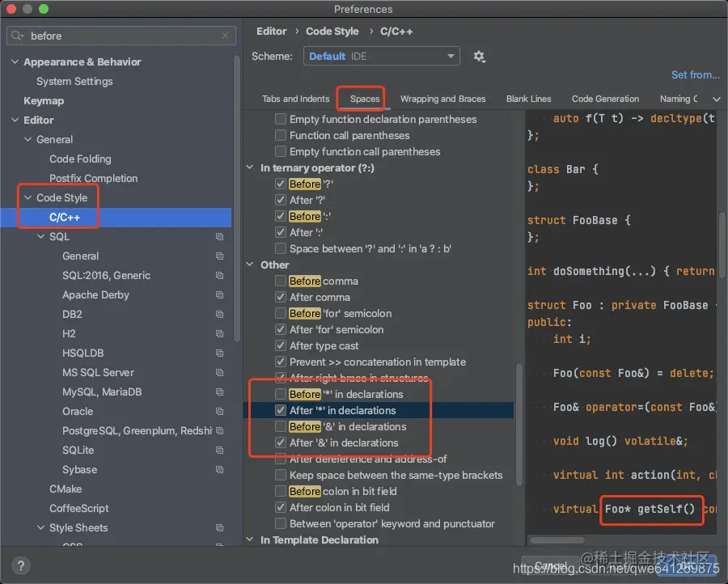Toggle Before '?' checkbox

[281, 184]
